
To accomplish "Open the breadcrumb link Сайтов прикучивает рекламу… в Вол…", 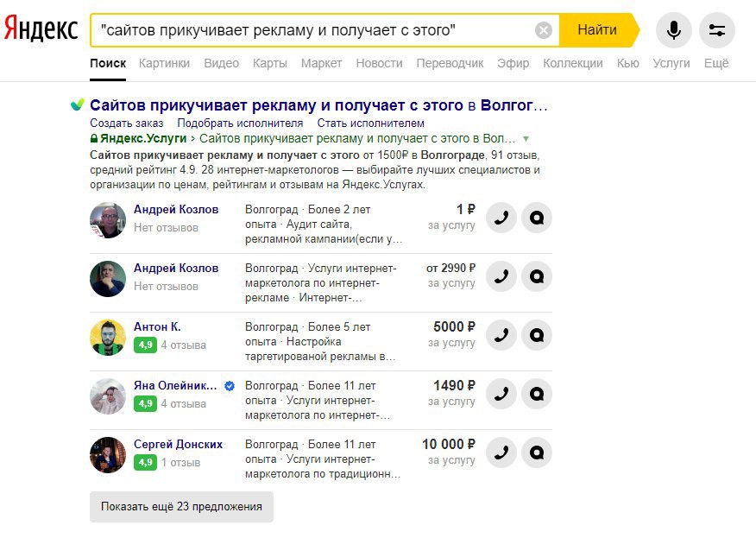I will (357, 138).
